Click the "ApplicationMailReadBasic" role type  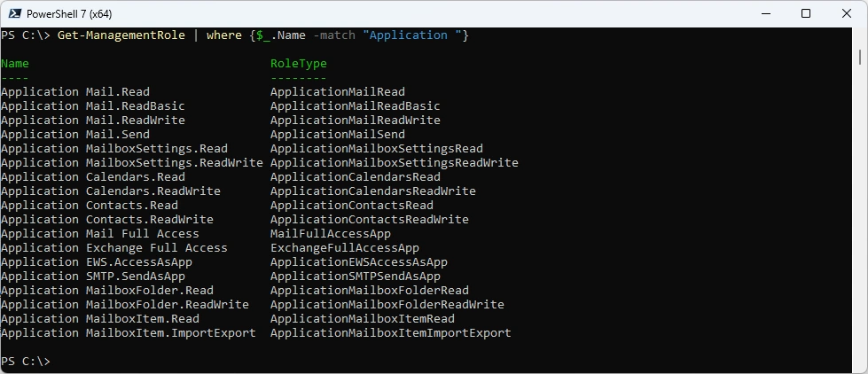point(355,106)
